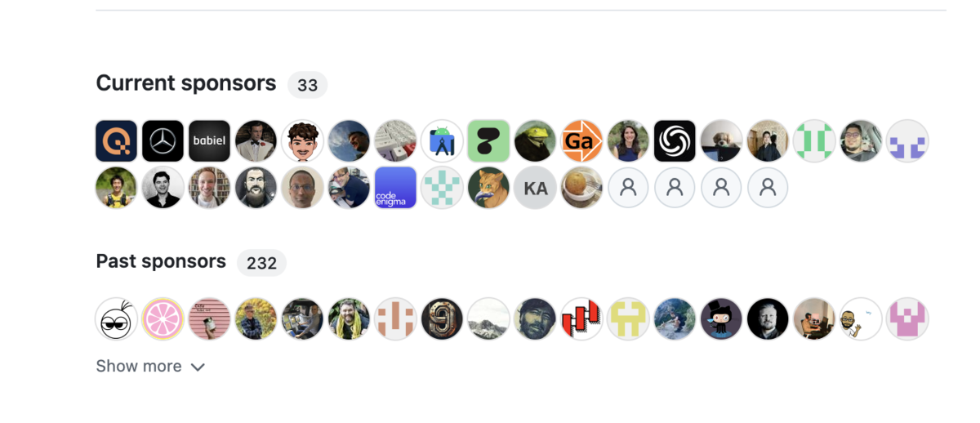Viewport: 980px width, 423px height.
Task: Click the babiel sponsor avatar
Action: point(209,141)
